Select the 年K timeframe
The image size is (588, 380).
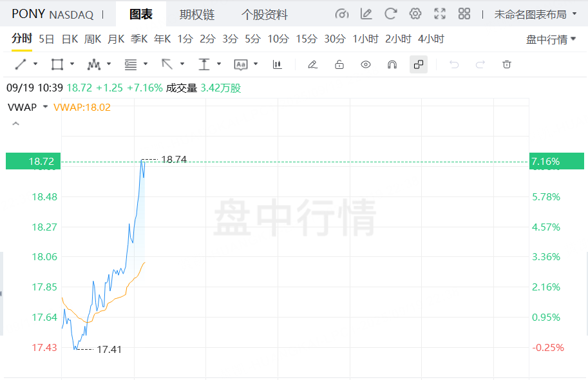(162, 39)
